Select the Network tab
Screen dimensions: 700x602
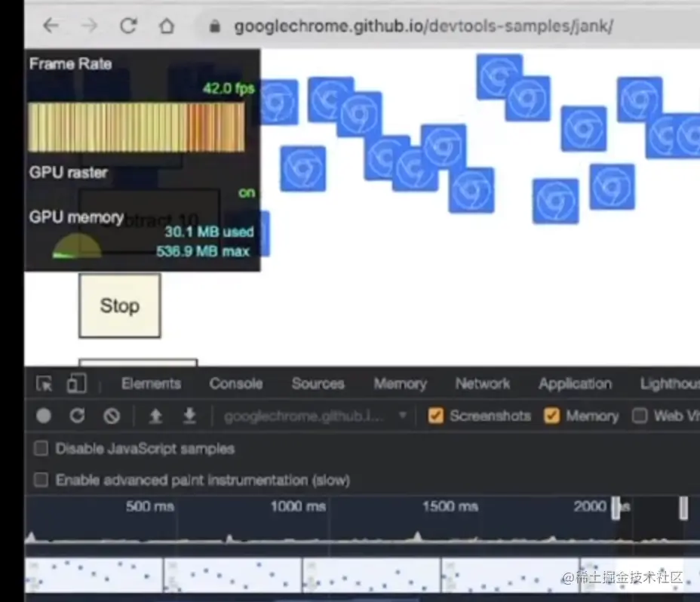click(483, 384)
